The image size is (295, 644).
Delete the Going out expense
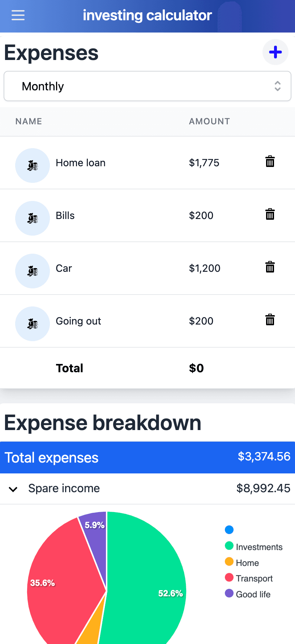[x=270, y=320]
